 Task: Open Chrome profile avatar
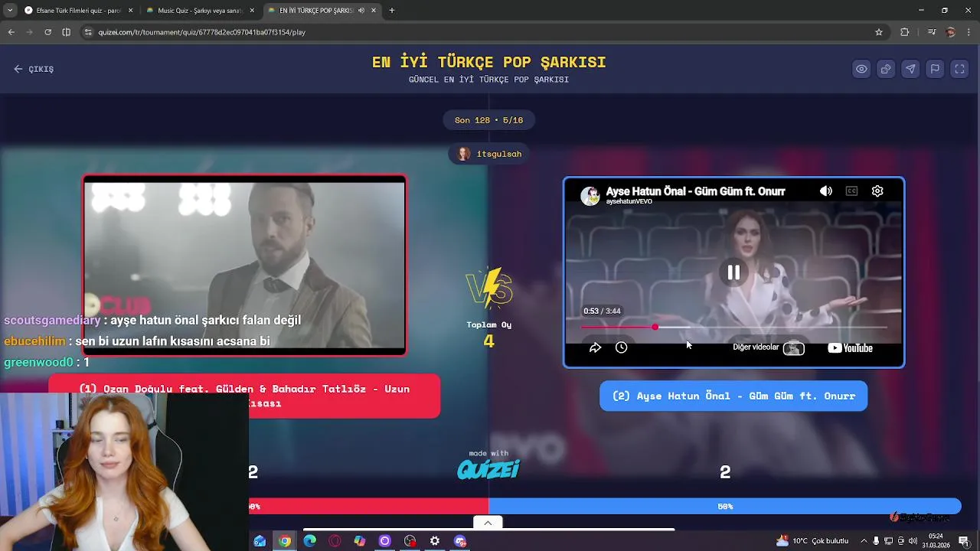[950, 32]
